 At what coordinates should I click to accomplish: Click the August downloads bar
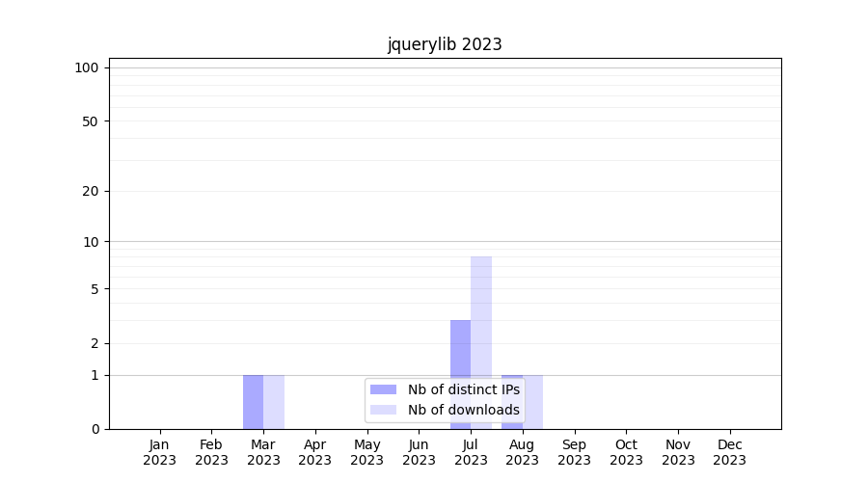[x=533, y=401]
